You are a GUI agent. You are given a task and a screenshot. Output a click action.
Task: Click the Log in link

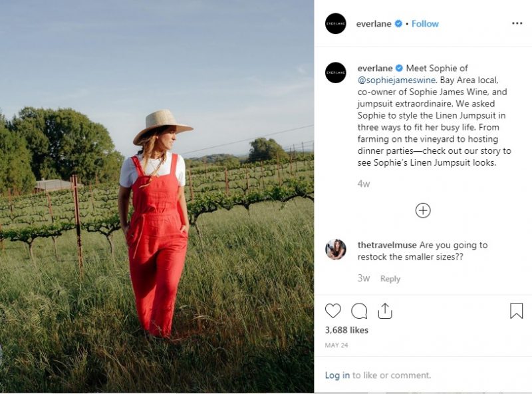337,375
